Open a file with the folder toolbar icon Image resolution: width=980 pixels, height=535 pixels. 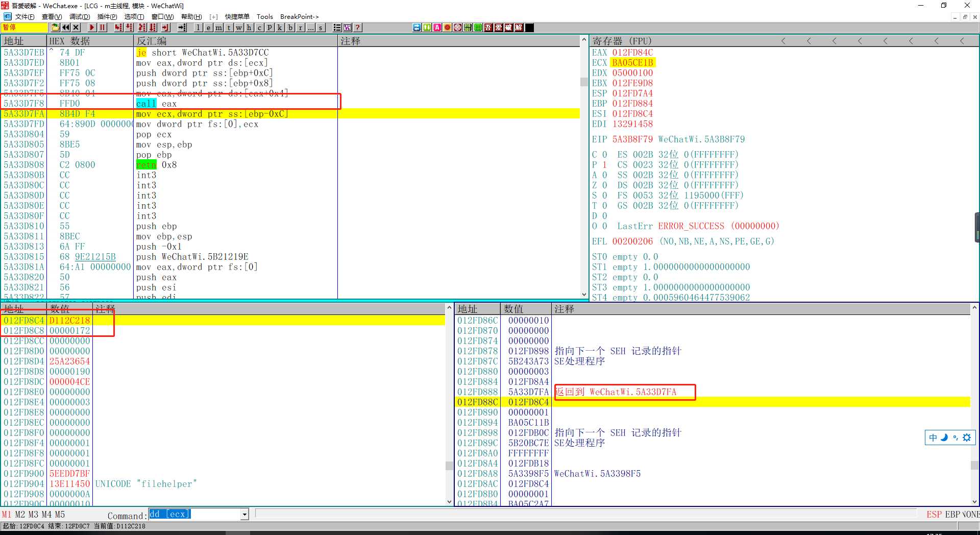(x=55, y=28)
